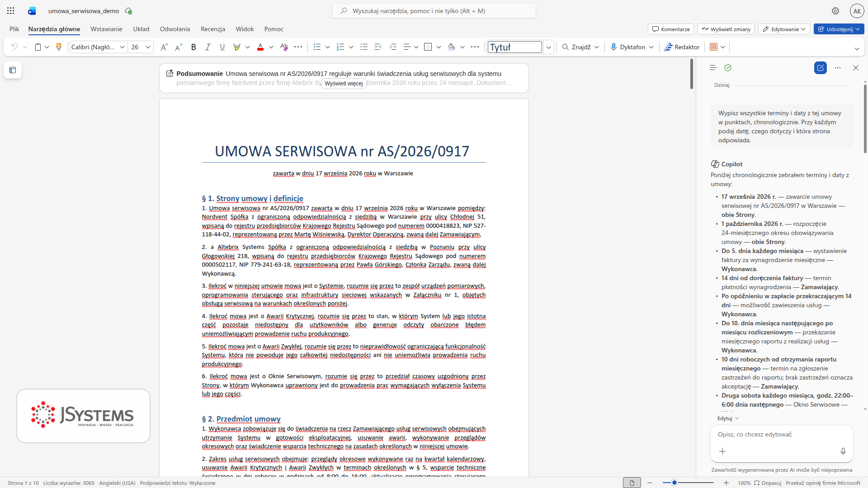Toggle numbered list

tap(340, 47)
